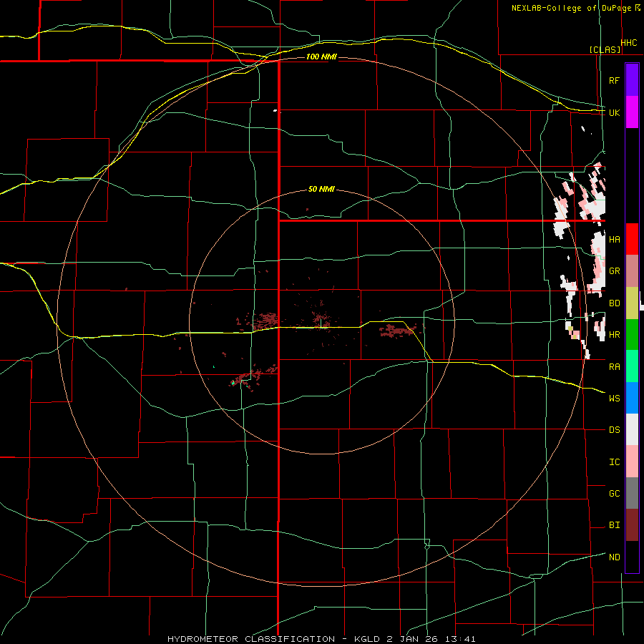Click the HR green legend swatch
Viewport: 644px width, 644px height.
click(632, 335)
